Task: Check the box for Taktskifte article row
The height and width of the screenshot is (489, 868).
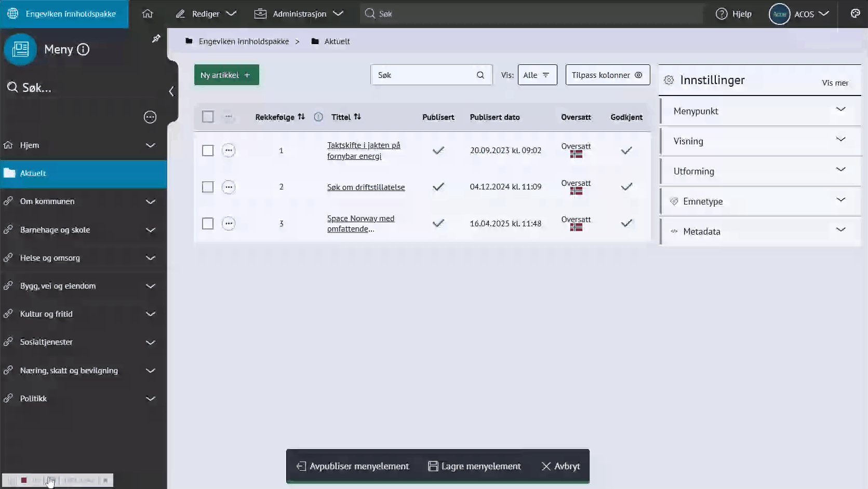Action: click(x=208, y=151)
